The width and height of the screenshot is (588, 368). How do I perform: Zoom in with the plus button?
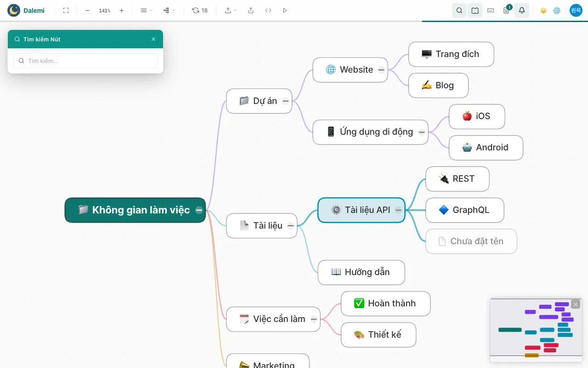[x=121, y=10]
